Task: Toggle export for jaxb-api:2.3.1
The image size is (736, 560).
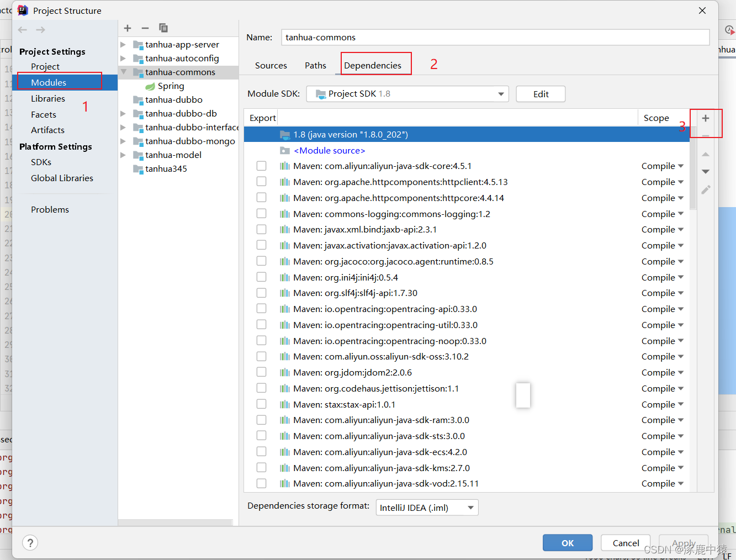Action: (262, 230)
